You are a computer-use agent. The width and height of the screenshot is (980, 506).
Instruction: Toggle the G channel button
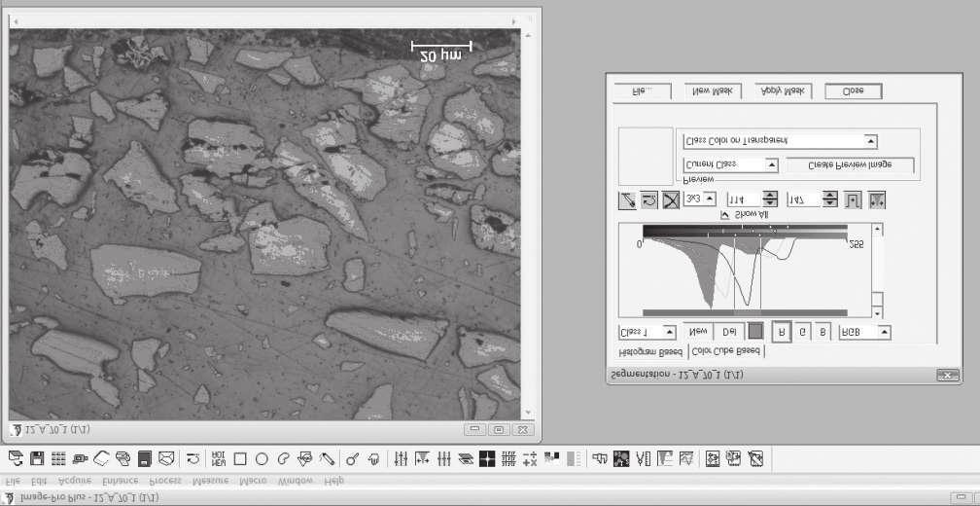pos(802,332)
